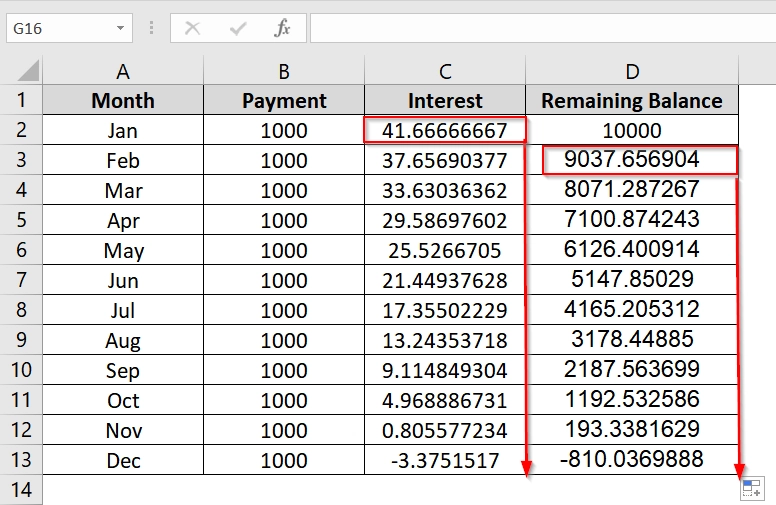Viewport: 776px width, 505px height.
Task: Select the Aug cell
Action: tap(123, 340)
